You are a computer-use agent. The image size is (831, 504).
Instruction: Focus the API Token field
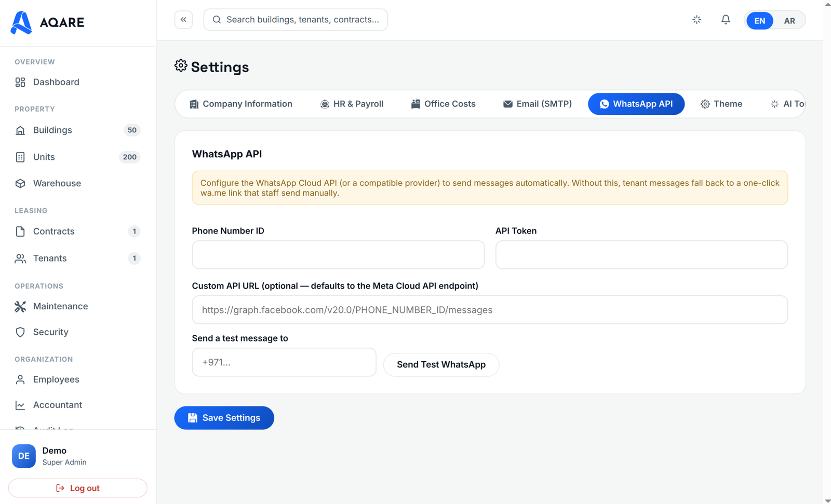[641, 255]
